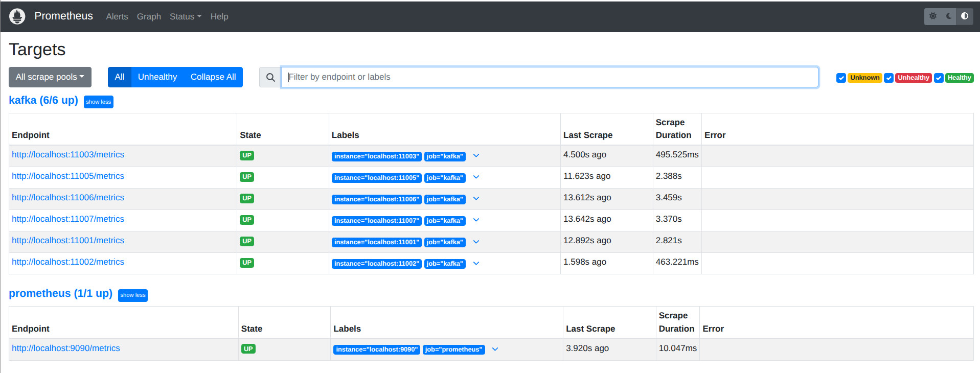Go to the Graph page

[149, 16]
